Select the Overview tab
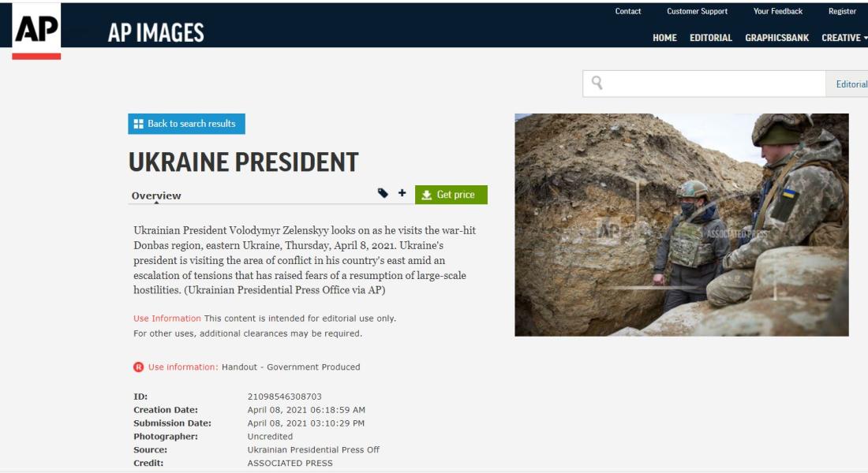Image resolution: width=868 pixels, height=473 pixels. 156,196
